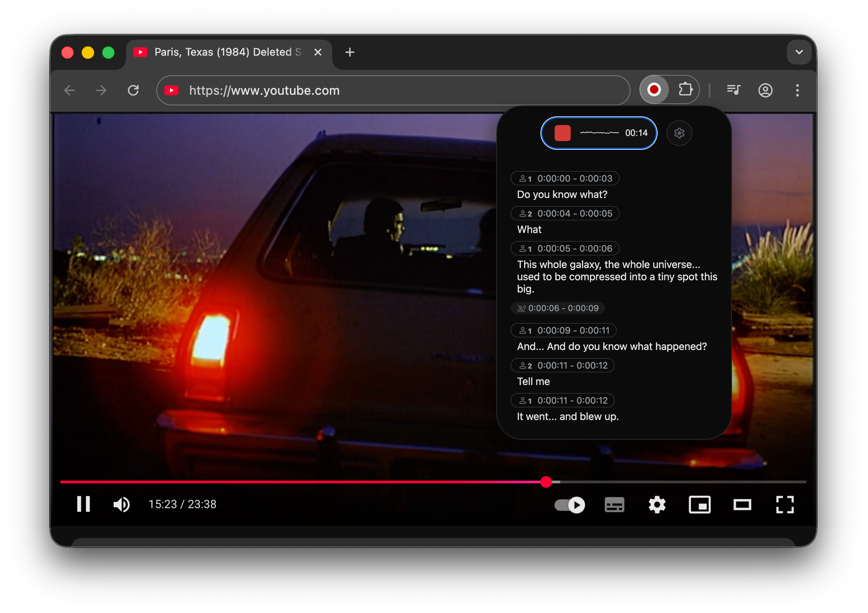Image resolution: width=868 pixels, height=613 pixels.
Task: Open the media controls music-queue icon
Action: point(733,90)
